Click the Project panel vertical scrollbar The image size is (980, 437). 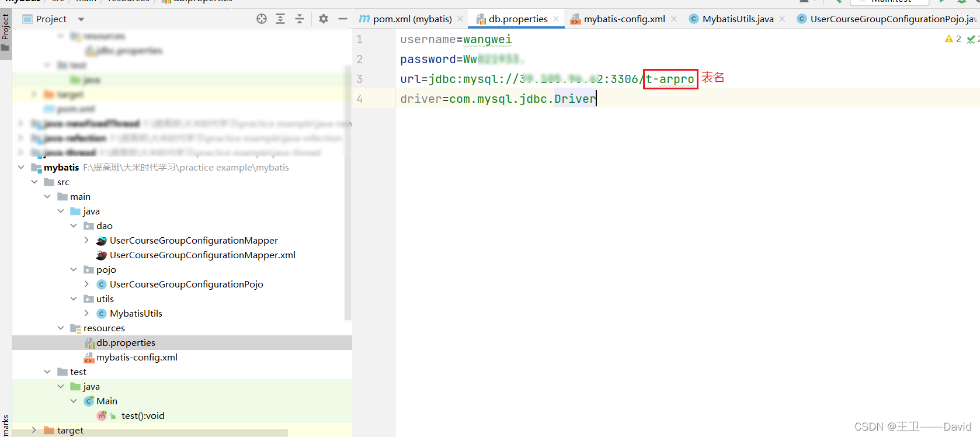pyautogui.click(x=348, y=193)
